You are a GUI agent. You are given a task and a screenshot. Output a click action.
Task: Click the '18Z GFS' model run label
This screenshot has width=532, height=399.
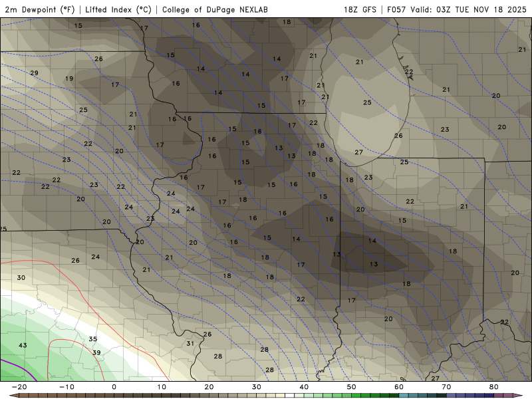pyautogui.click(x=360, y=9)
